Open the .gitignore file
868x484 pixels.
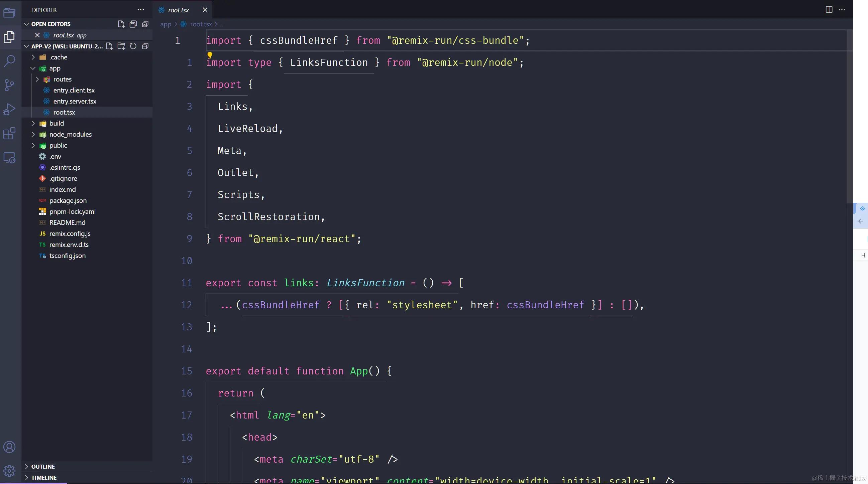[87, 178]
